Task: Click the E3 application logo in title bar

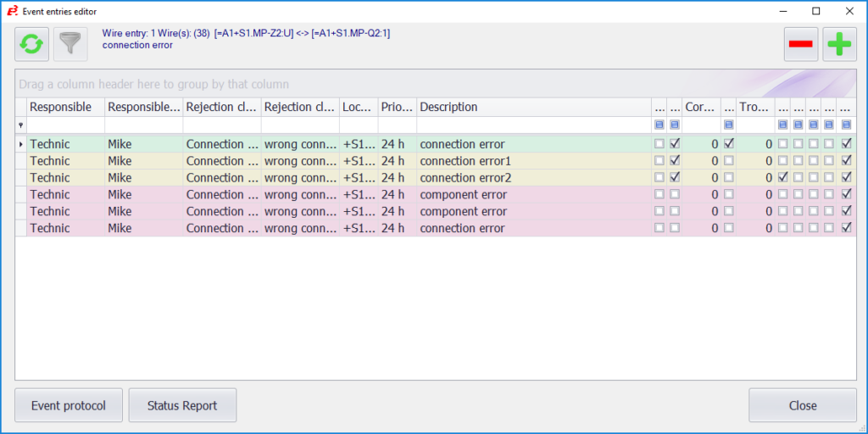Action: pyautogui.click(x=12, y=11)
